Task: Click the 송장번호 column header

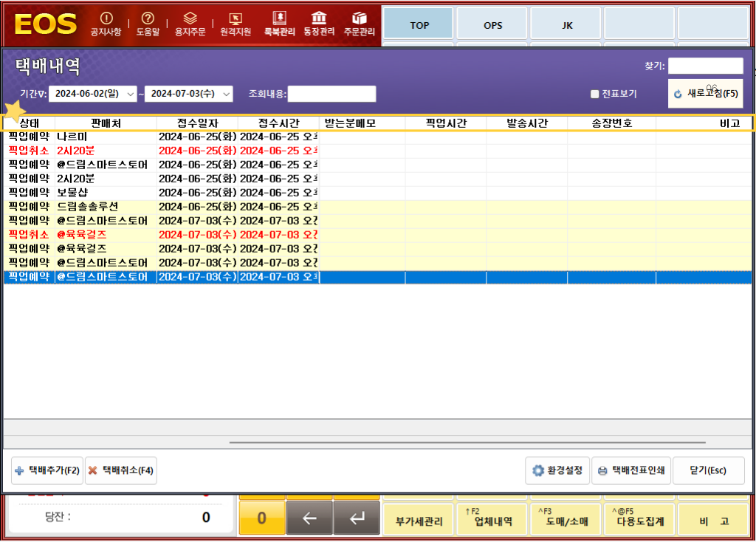Action: (612, 123)
